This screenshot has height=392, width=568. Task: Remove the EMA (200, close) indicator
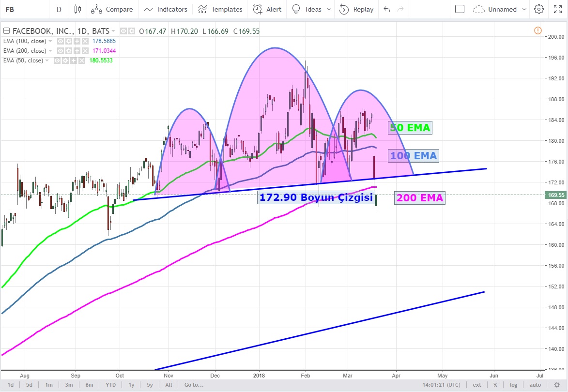(x=85, y=51)
